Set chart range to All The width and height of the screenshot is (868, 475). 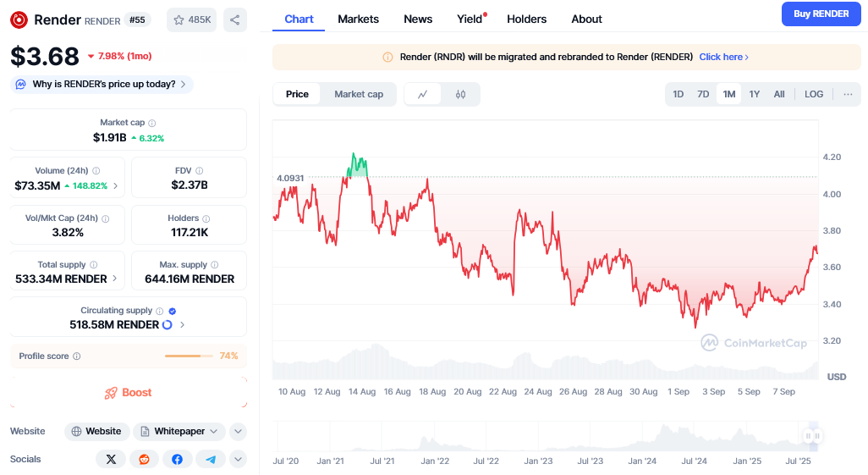click(779, 94)
